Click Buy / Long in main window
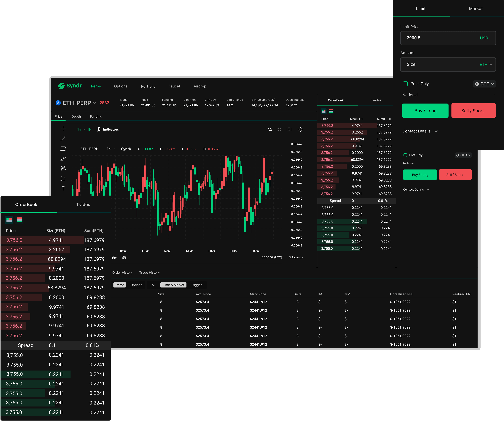 coord(420,175)
